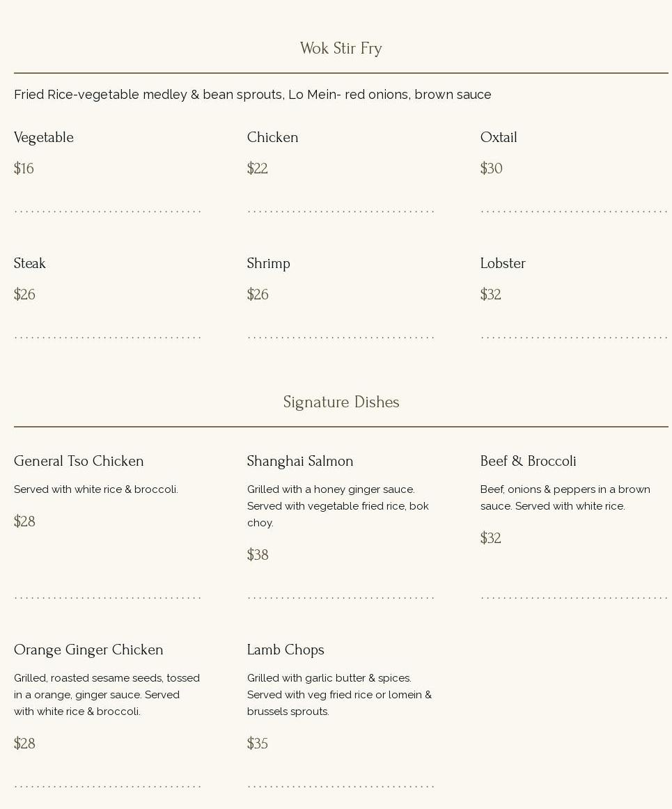The height and width of the screenshot is (809, 672).
Task: Click the Signature Dishes section heading
Action: (341, 402)
